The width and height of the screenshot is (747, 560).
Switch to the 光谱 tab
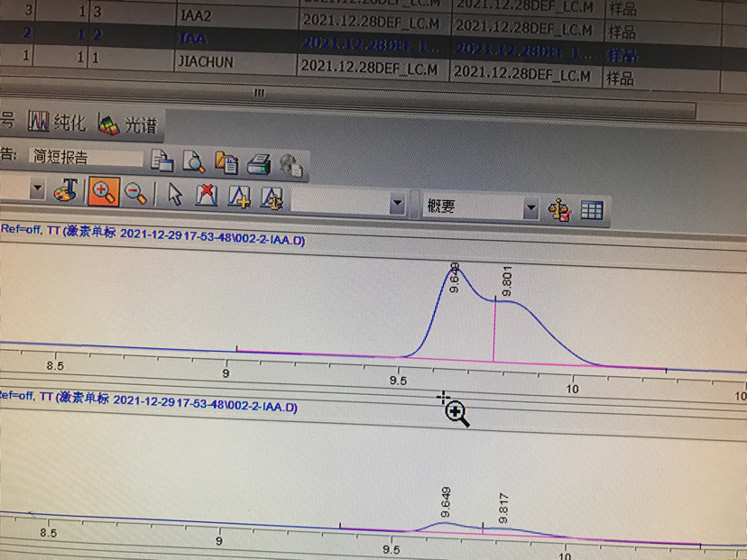[128, 124]
